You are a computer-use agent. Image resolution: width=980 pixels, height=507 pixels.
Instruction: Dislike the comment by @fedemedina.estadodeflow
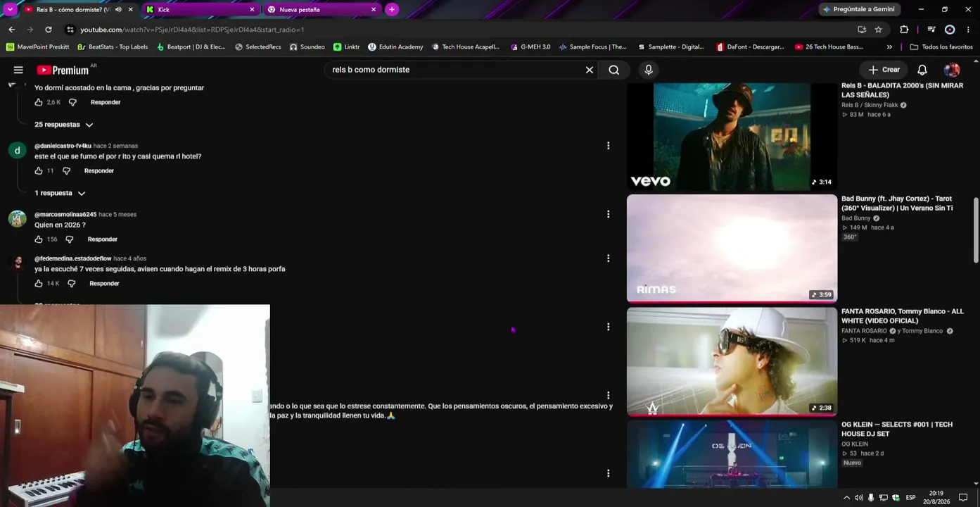tap(71, 283)
